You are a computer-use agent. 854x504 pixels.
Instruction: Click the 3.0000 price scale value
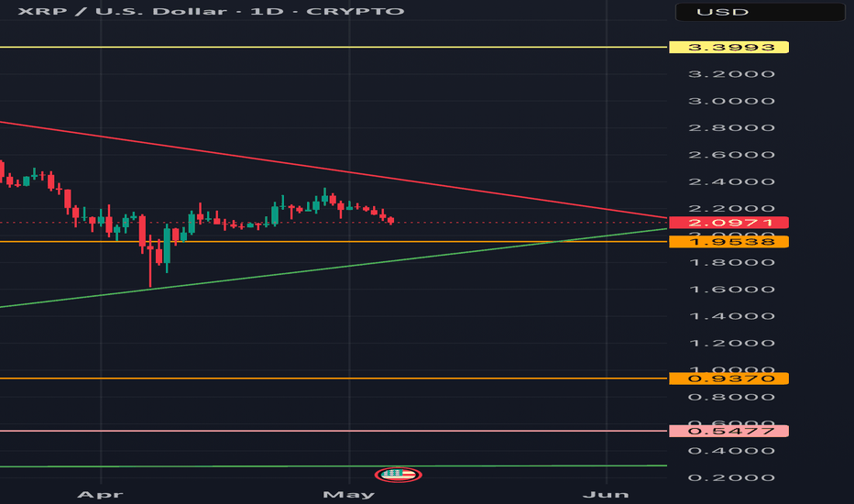731,102
